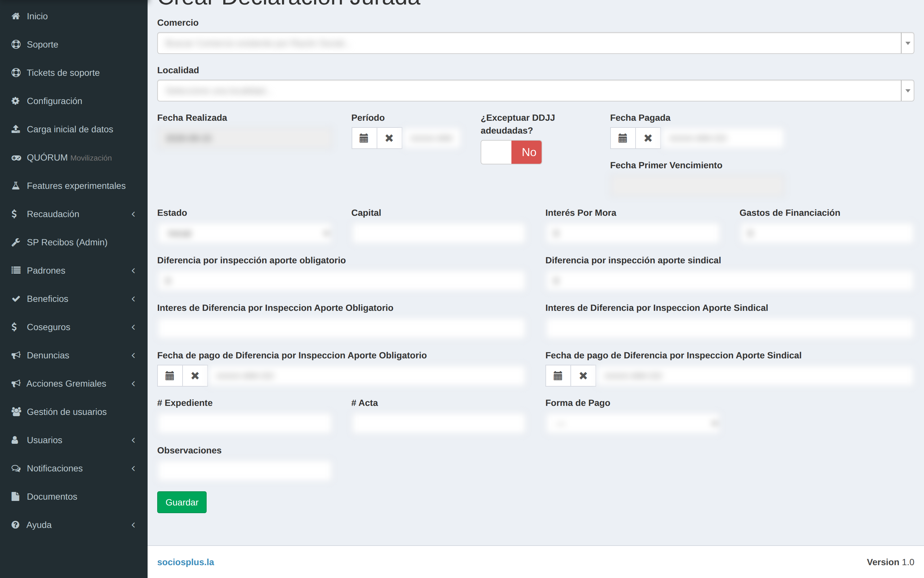Click the SP Recibos wrench icon
Screen dimensions: 924x578
16,242
